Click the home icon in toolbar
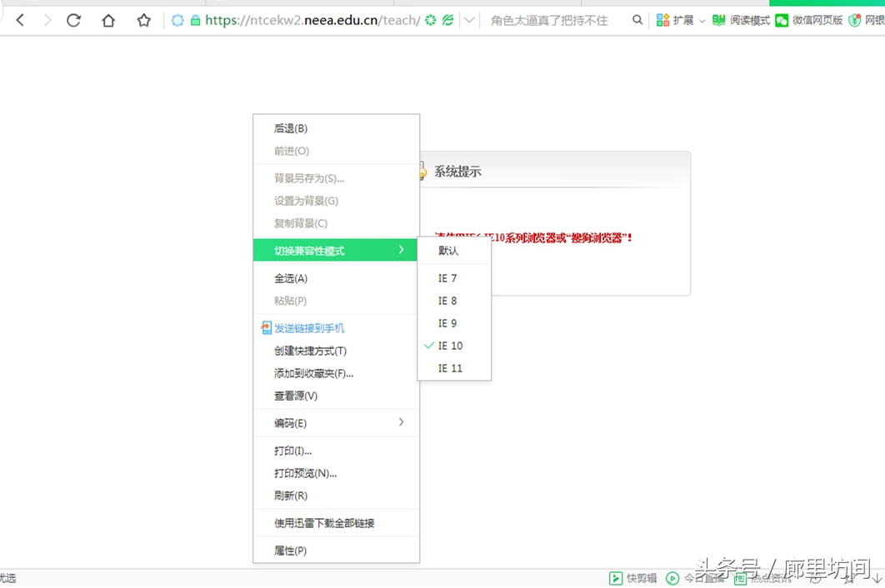 coord(108,19)
